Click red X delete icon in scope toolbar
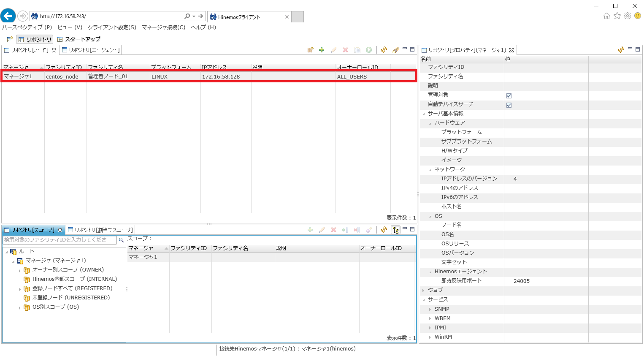 (333, 230)
